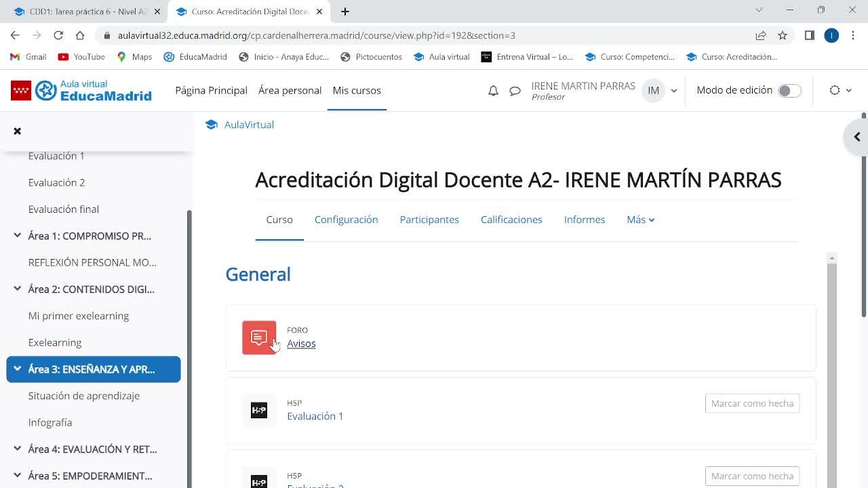868x488 pixels.
Task: Click the Avisos forum icon
Action: click(259, 338)
